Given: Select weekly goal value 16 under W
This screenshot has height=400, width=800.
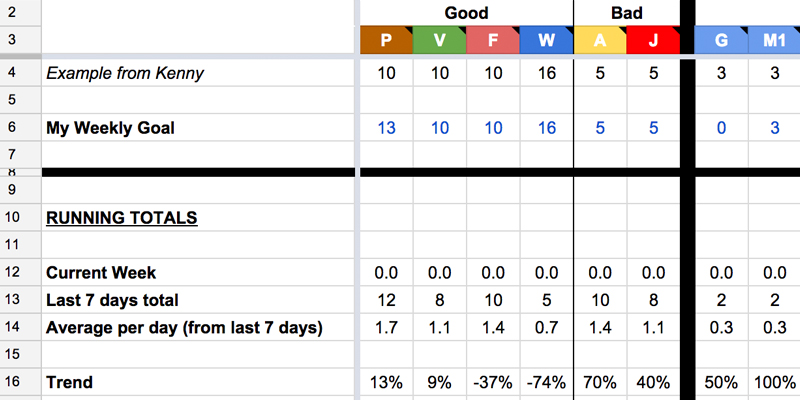Looking at the screenshot, I should pyautogui.click(x=546, y=127).
